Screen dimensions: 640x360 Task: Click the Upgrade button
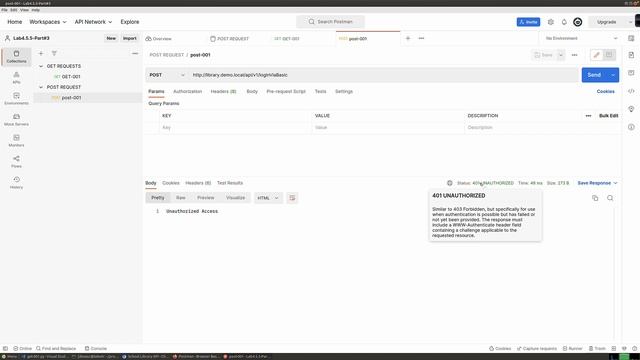pyautogui.click(x=607, y=22)
